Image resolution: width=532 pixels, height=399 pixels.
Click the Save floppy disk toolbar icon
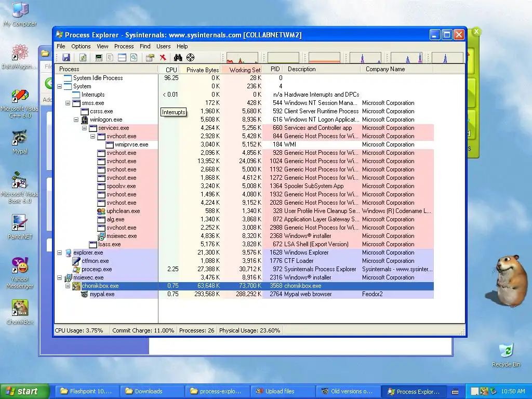click(x=66, y=58)
